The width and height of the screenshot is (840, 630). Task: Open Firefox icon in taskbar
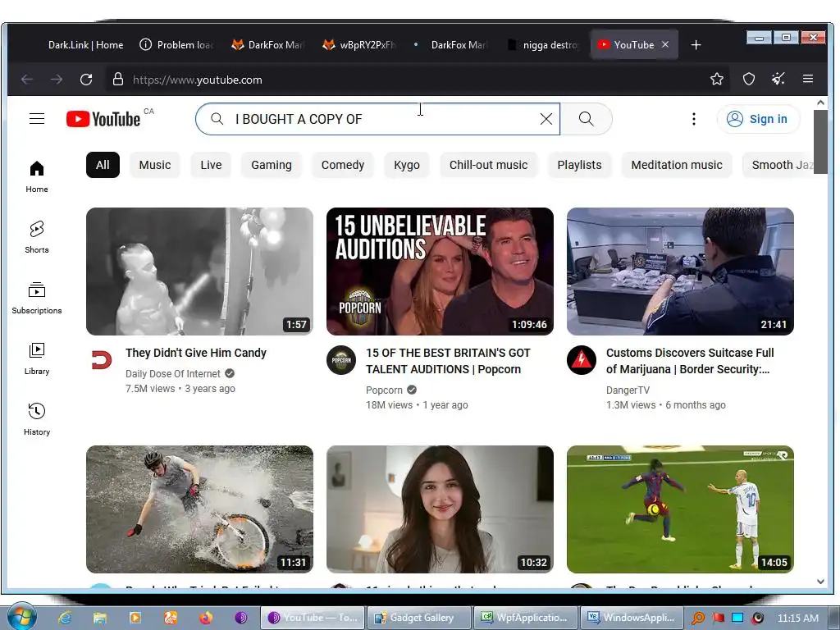[206, 618]
